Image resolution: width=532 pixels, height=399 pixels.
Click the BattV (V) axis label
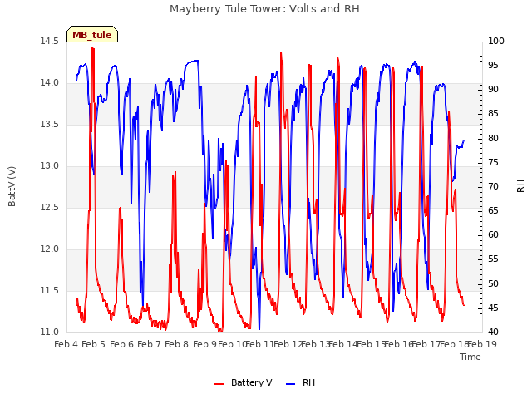(12, 186)
